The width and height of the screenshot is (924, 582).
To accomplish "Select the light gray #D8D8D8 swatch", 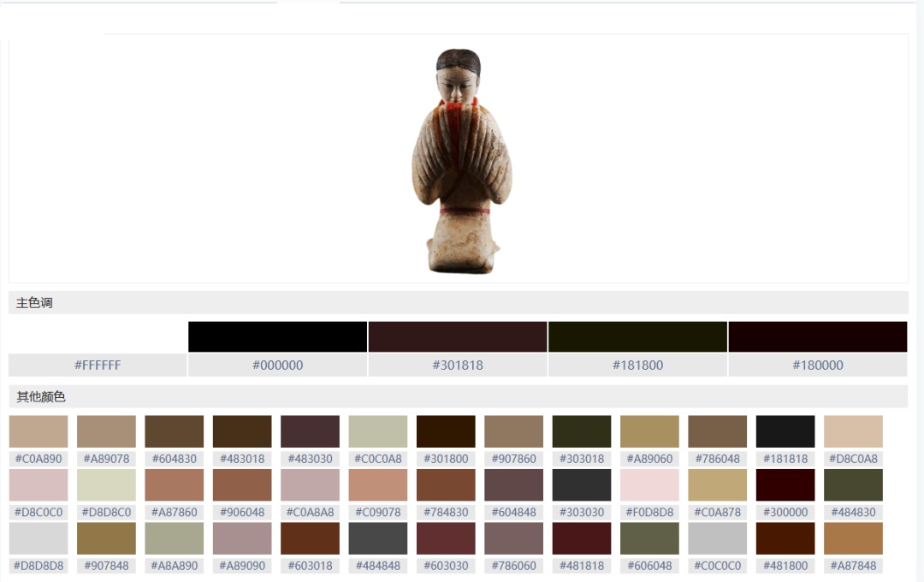I will (38, 538).
